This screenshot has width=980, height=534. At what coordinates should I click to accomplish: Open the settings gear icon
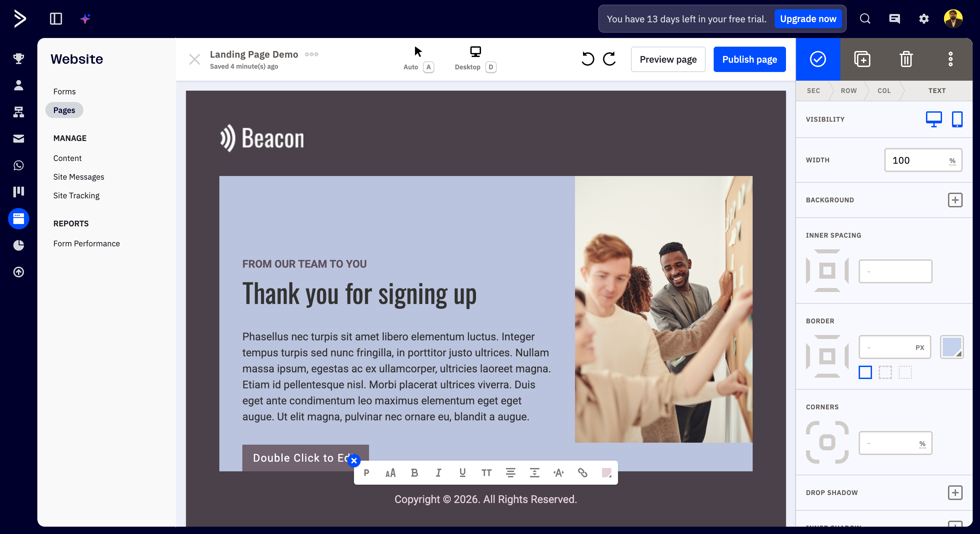click(x=924, y=19)
